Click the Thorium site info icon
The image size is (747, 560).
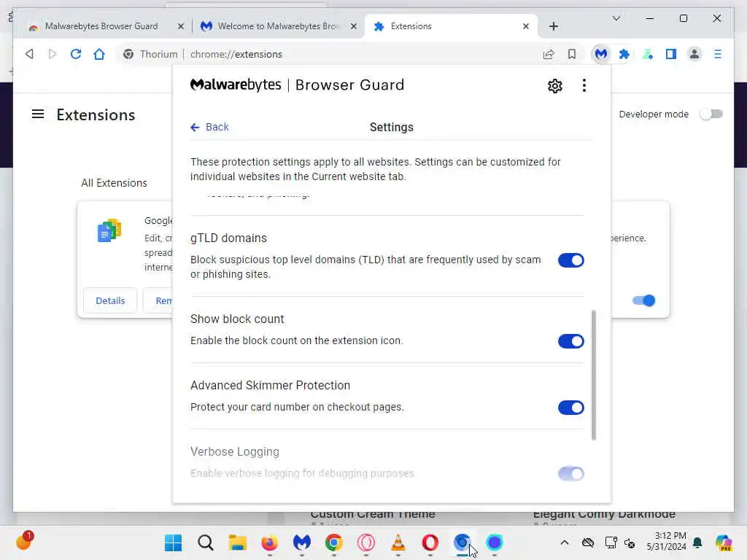(128, 54)
